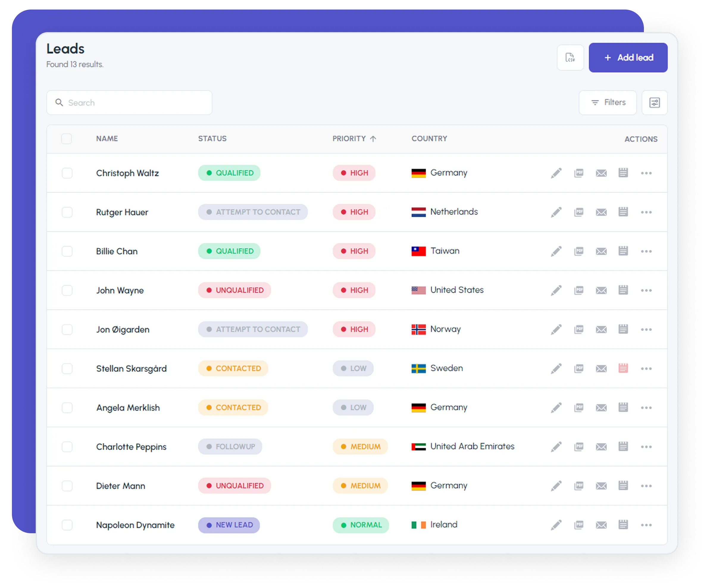Click the email envelope icon for Billie Chan

(601, 251)
